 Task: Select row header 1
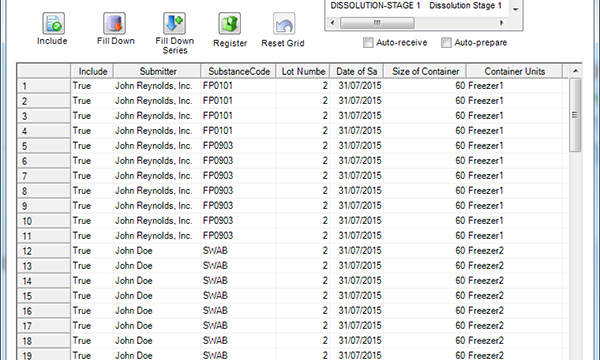pos(44,86)
